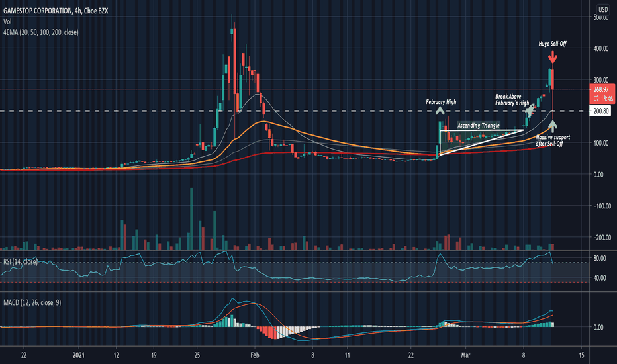The width and height of the screenshot is (617, 364).
Task: Click the MACD 0.00 scale value
Action: (x=598, y=328)
